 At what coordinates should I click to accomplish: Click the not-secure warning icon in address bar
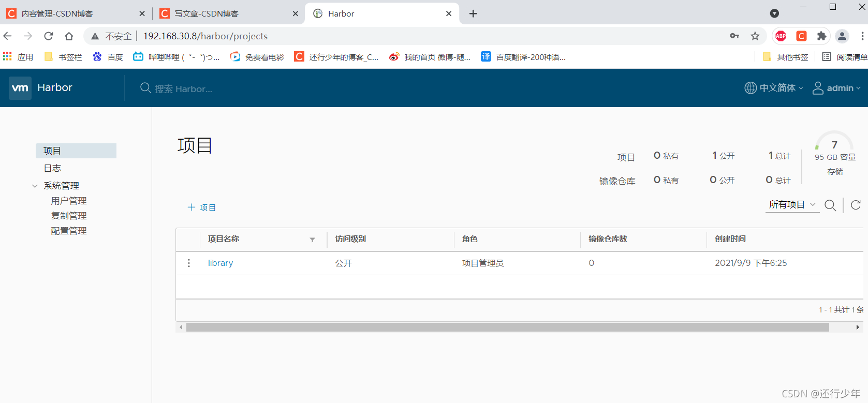95,36
